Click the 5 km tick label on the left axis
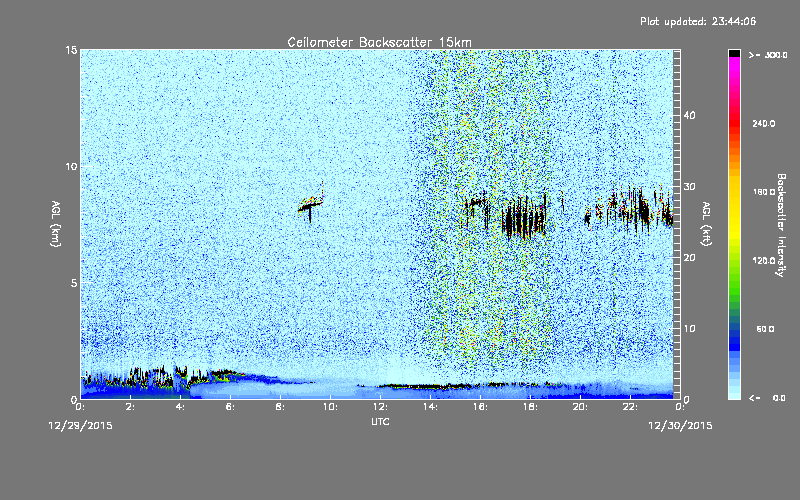The height and width of the screenshot is (500, 800). pos(73,283)
